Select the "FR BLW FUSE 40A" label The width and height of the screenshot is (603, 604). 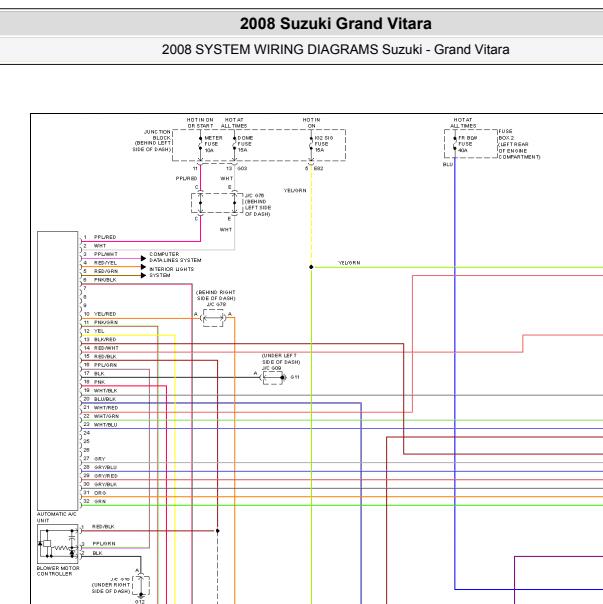coord(467,144)
